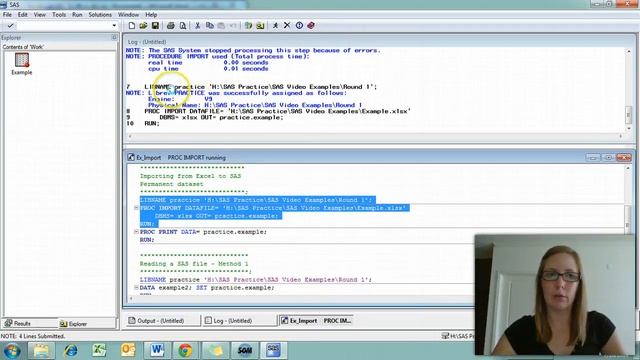Click 'LIBNAME practice' line under Reading a SAS file

click(x=256, y=280)
